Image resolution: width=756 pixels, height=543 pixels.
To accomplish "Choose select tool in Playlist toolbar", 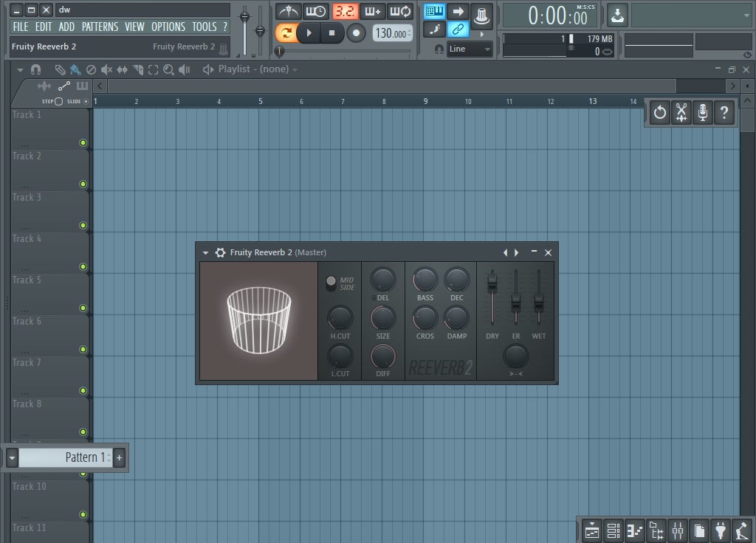I will [x=153, y=70].
